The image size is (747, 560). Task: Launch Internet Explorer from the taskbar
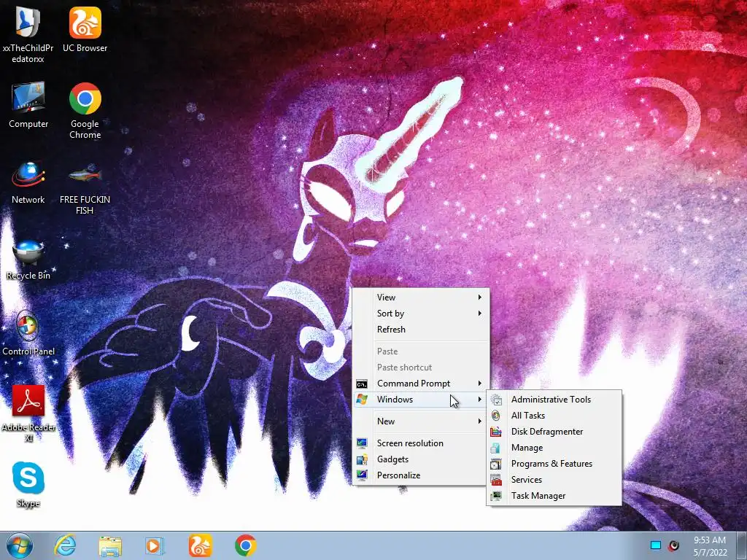coord(65,545)
